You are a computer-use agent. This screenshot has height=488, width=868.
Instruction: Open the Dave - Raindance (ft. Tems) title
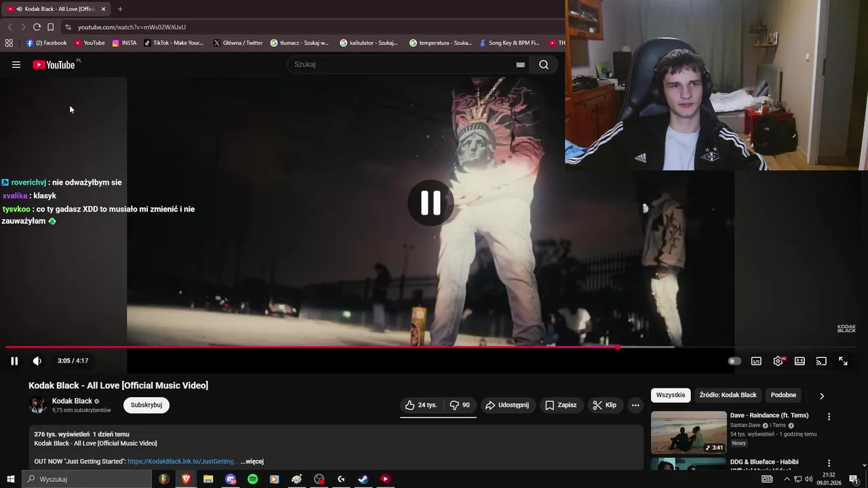tap(769, 415)
